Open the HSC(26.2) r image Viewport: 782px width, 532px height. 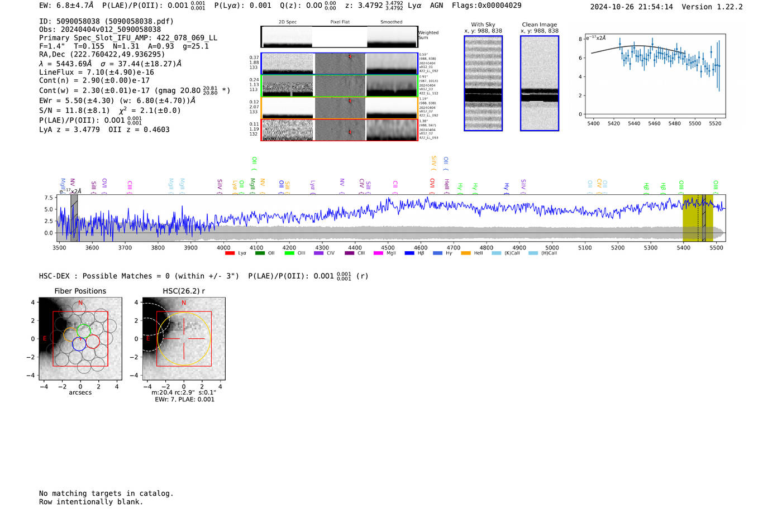[184, 339]
